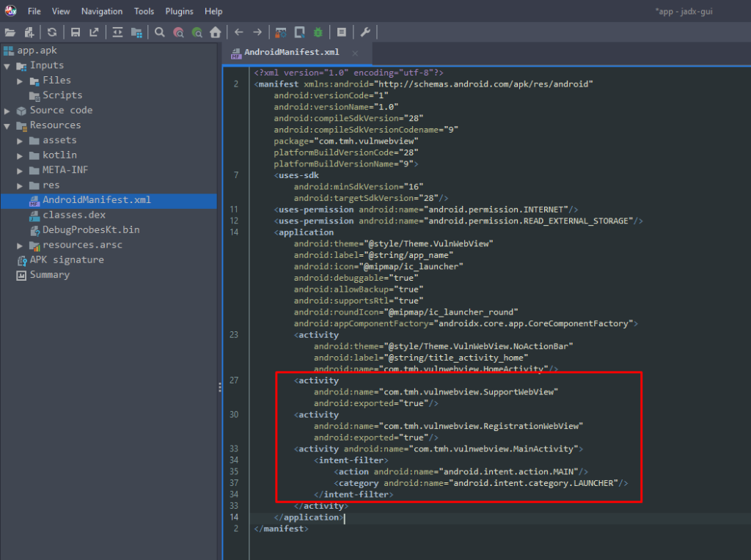The height and width of the screenshot is (560, 751).
Task: Navigate forward with right arrow
Action: point(257,32)
